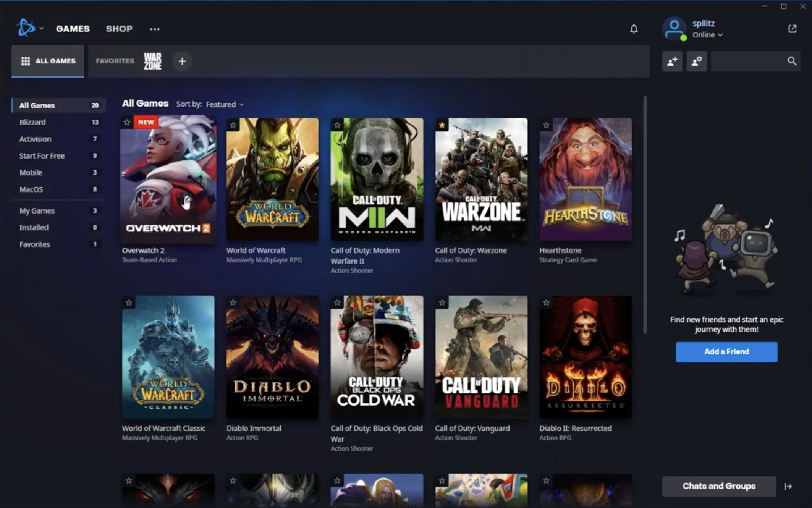
Task: Open the Warzone favorite shortcut icon
Action: [x=153, y=61]
